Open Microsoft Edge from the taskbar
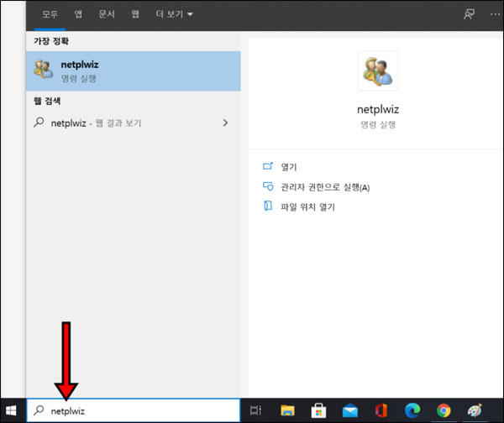This screenshot has height=423, width=504. [x=412, y=410]
